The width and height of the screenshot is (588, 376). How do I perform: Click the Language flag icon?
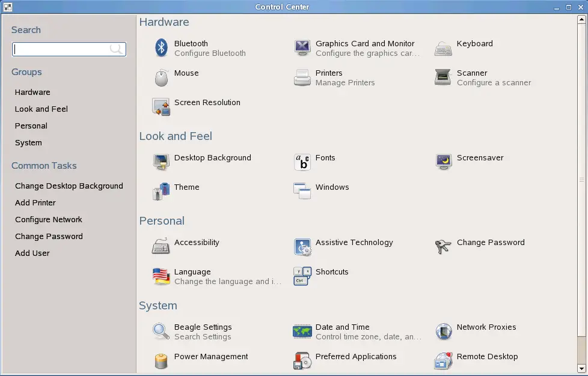(161, 276)
